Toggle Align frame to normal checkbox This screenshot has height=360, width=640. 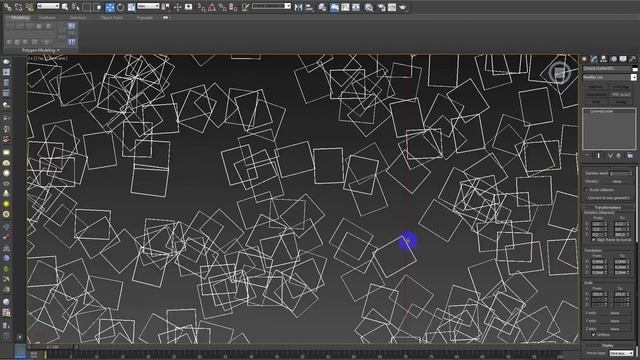click(593, 240)
